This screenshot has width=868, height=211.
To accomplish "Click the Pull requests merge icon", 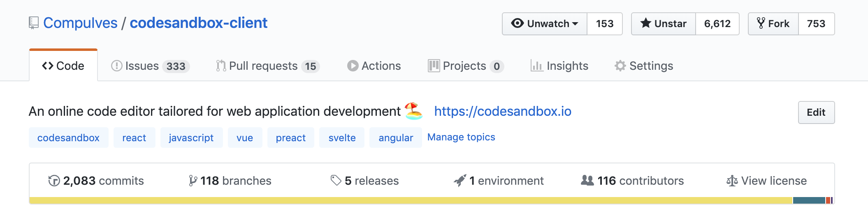I will coord(221,66).
